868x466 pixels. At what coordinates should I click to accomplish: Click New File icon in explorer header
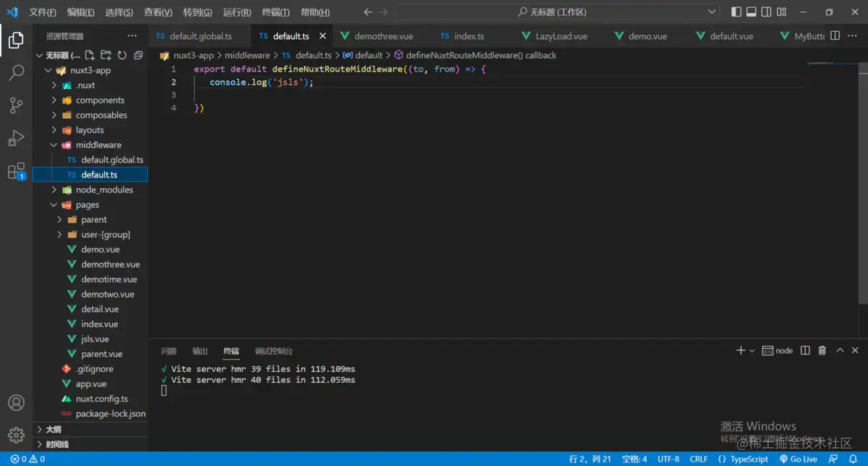pyautogui.click(x=90, y=55)
